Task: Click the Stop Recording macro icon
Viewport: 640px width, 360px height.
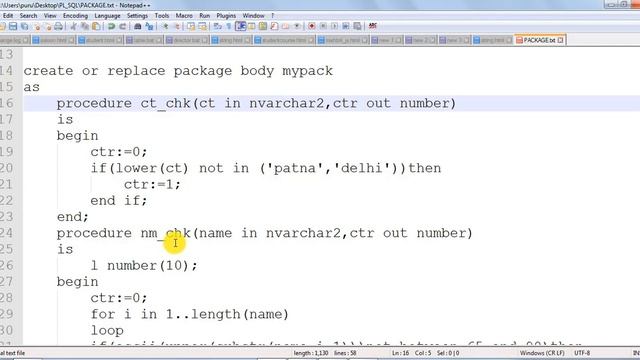Action: point(323,26)
